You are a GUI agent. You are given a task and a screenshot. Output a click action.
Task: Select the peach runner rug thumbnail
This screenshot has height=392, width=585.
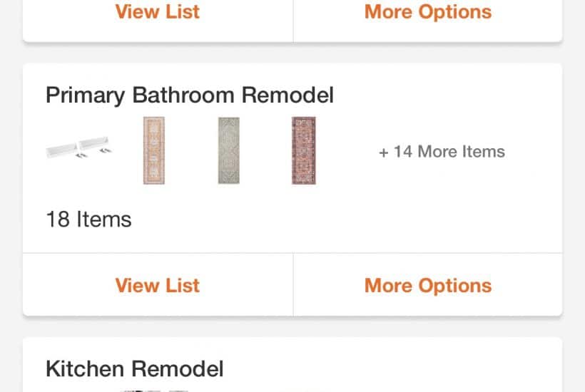coord(153,151)
